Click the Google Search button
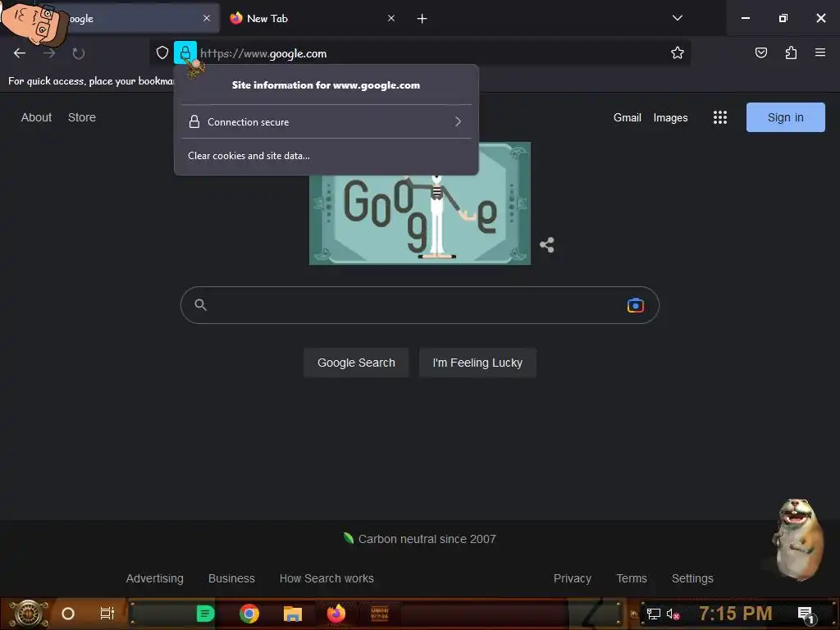The height and width of the screenshot is (630, 840). 356,363
